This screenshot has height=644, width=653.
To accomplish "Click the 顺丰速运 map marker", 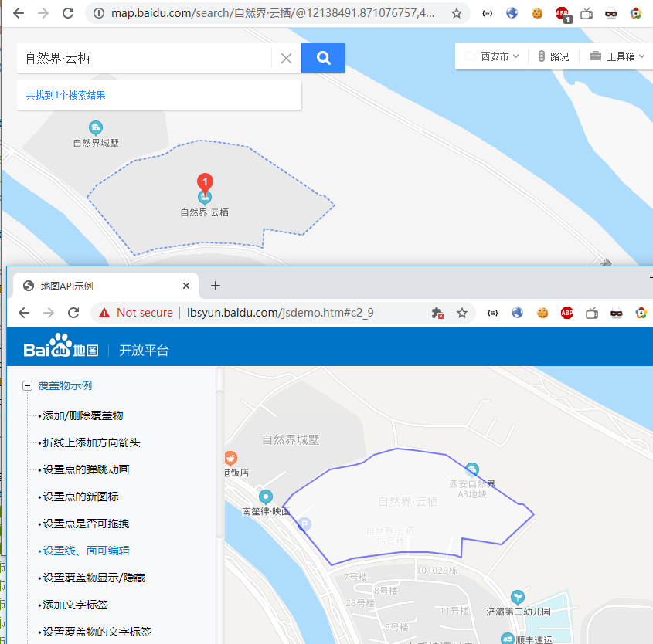I will coord(507,639).
